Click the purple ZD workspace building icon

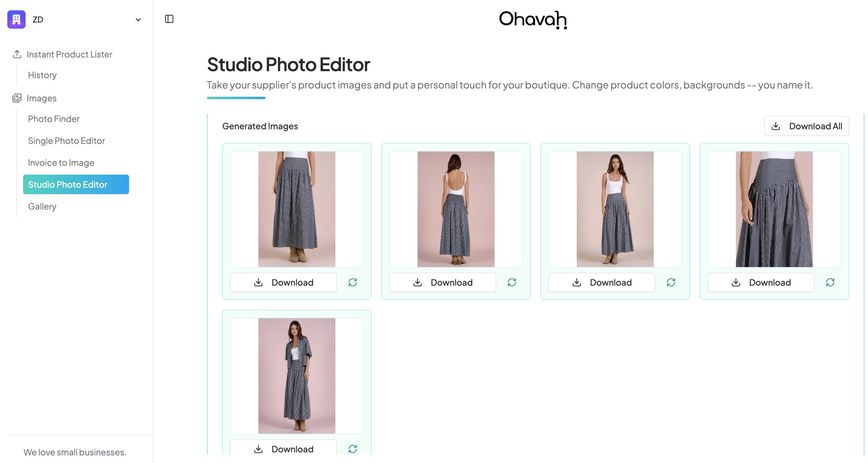[16, 19]
